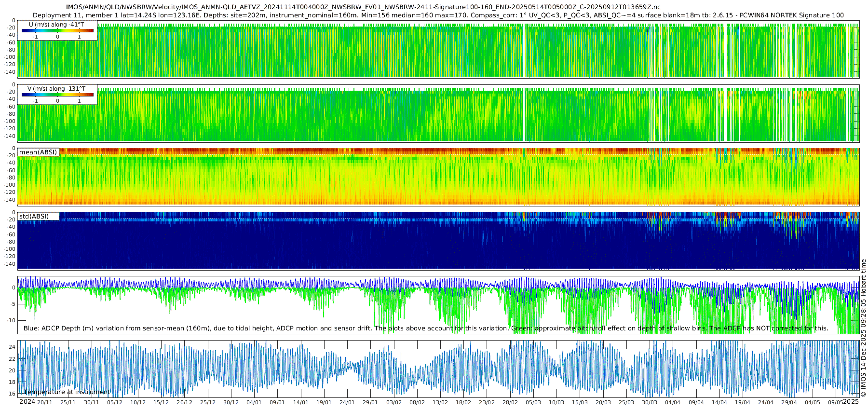Click the 25/03 date tick label

[x=626, y=402]
